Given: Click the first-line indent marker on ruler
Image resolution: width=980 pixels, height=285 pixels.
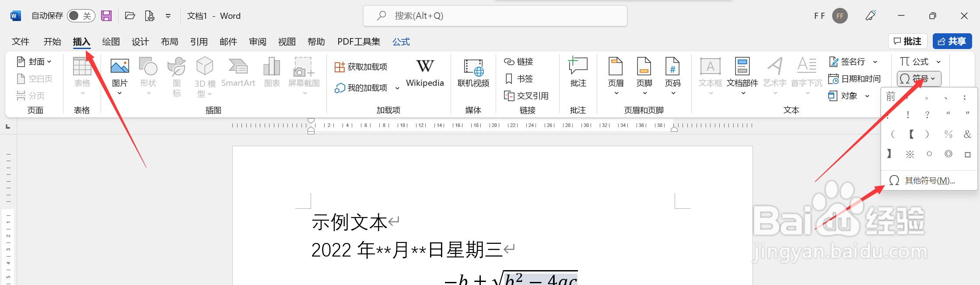Looking at the screenshot, I should (x=311, y=121).
